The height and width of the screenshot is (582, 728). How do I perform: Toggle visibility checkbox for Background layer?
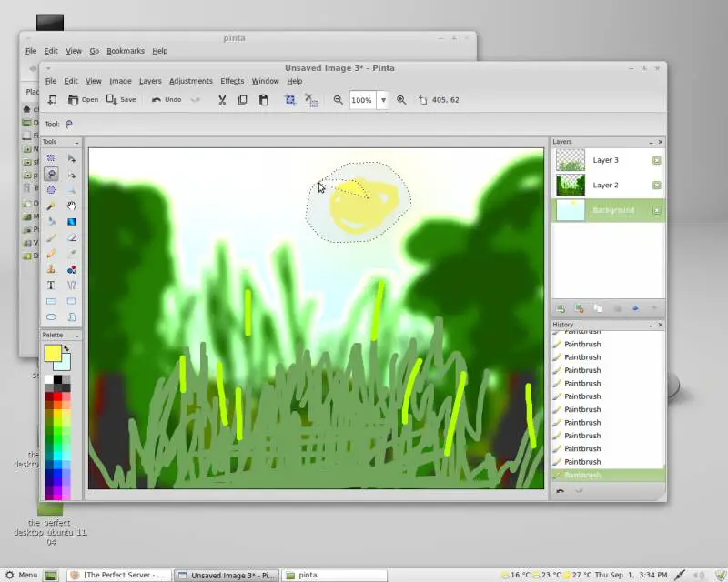656,210
